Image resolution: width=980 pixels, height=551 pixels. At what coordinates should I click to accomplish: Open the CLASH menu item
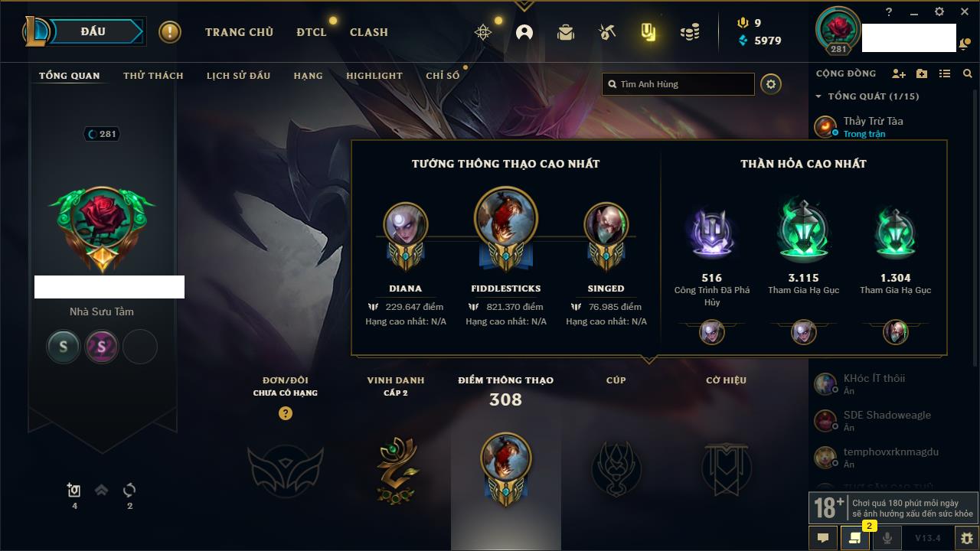pyautogui.click(x=369, y=32)
